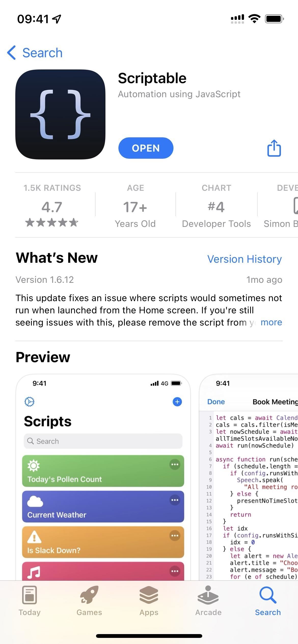Tap the Wi-Fi status icon
This screenshot has height=644, width=298.
coord(254,19)
